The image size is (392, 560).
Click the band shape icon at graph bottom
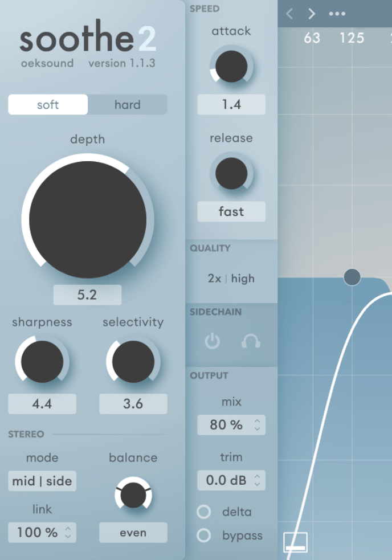[295, 542]
